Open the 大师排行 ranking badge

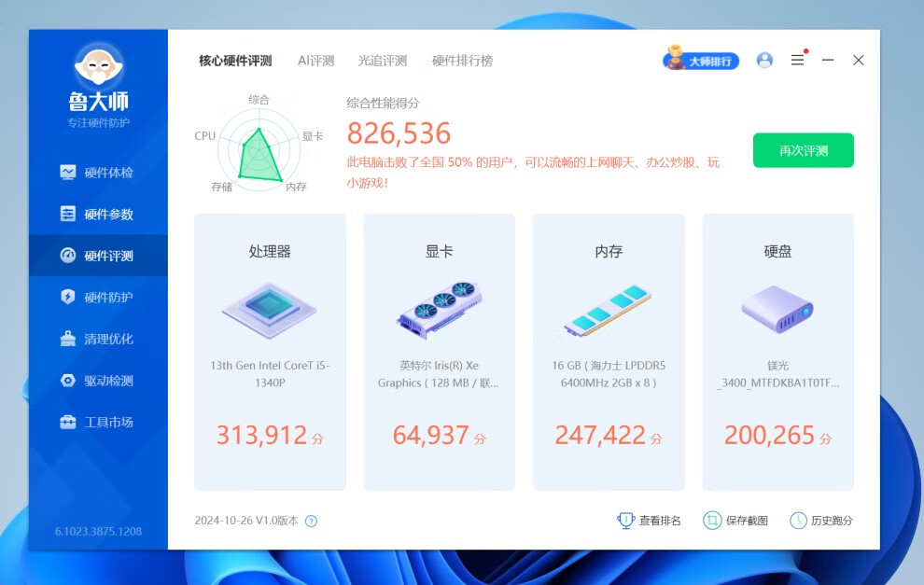point(701,59)
